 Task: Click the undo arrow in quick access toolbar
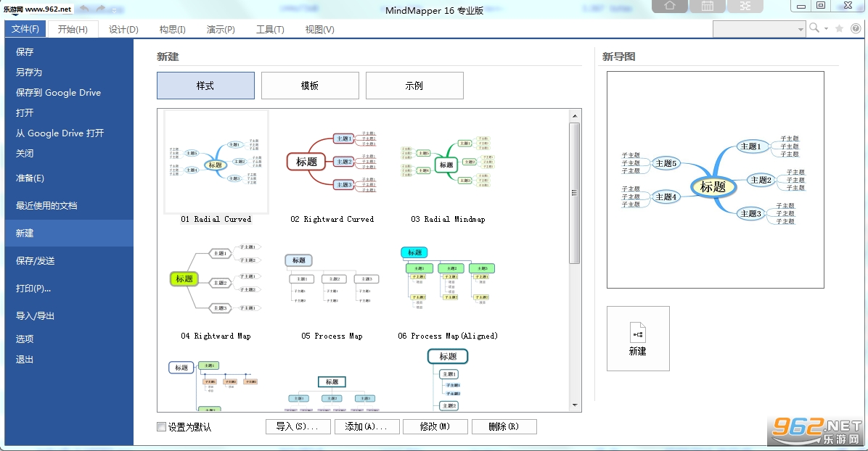(85, 9)
